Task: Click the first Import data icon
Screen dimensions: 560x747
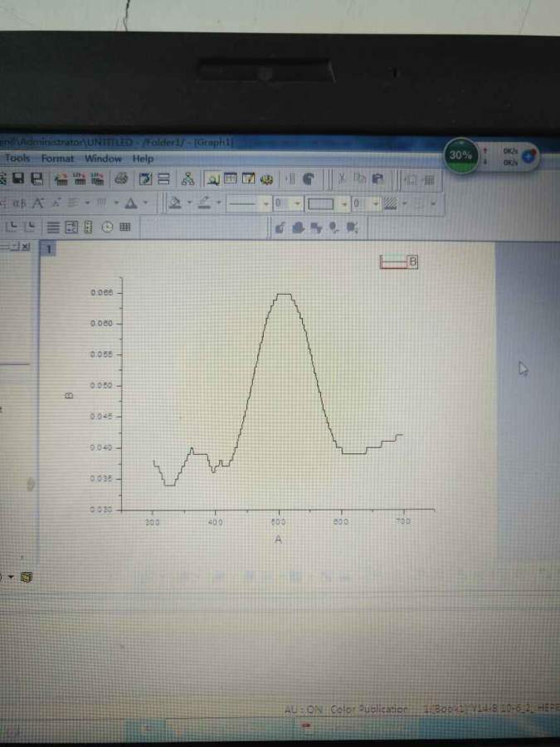Action: tap(61, 179)
